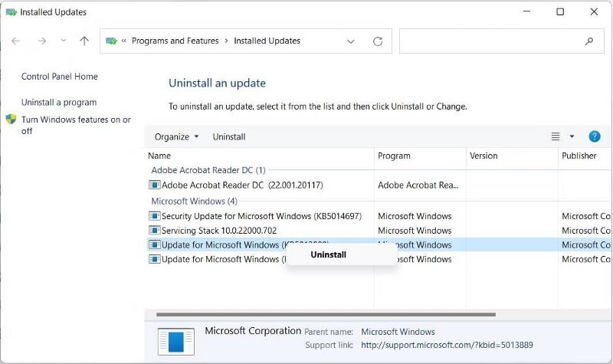Open Programs and Features in breadcrumb

pyautogui.click(x=175, y=41)
